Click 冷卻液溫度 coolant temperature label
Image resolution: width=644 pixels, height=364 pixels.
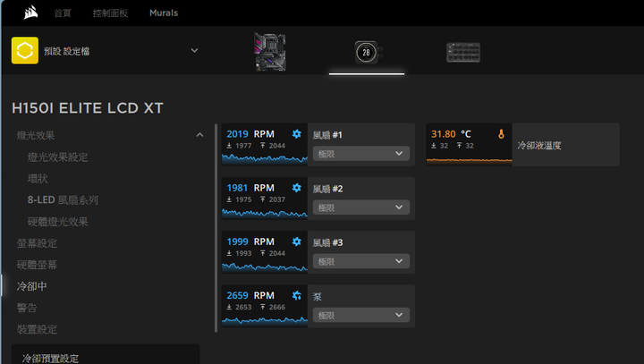pos(538,146)
